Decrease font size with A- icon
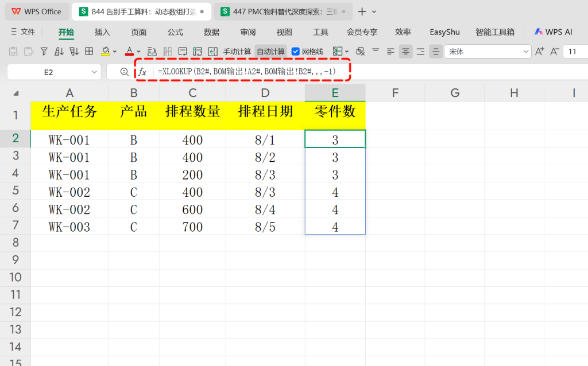Image resolution: width=588 pixels, height=366 pixels. pos(555,51)
